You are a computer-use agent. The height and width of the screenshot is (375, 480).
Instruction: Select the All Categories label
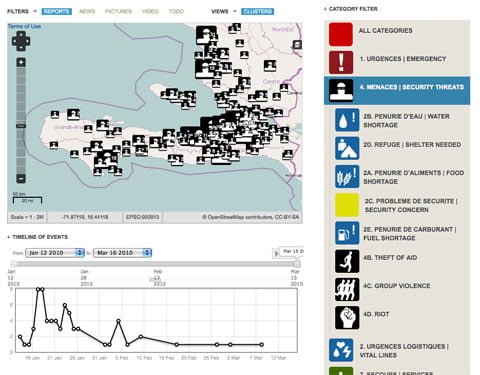(385, 31)
